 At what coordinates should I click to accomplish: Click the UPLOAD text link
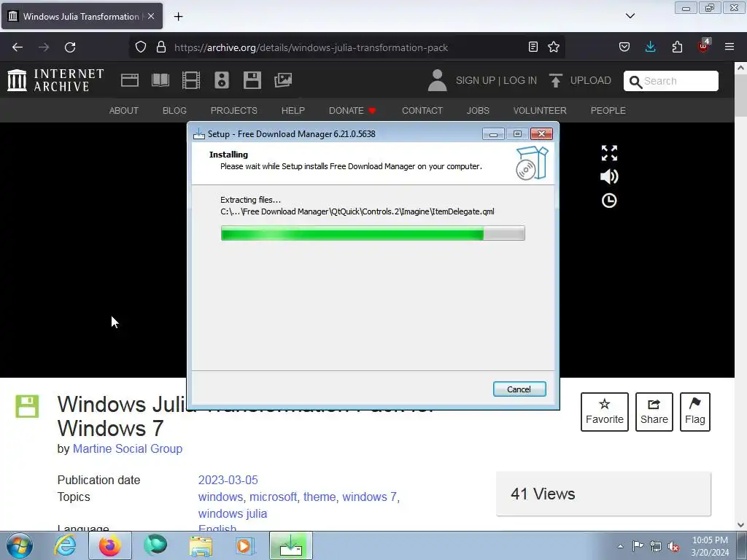[591, 80]
